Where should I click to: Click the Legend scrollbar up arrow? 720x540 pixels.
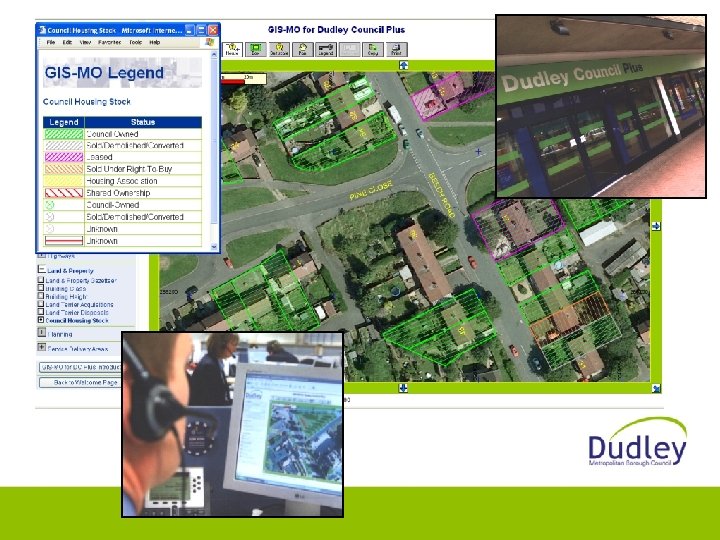[x=214, y=54]
